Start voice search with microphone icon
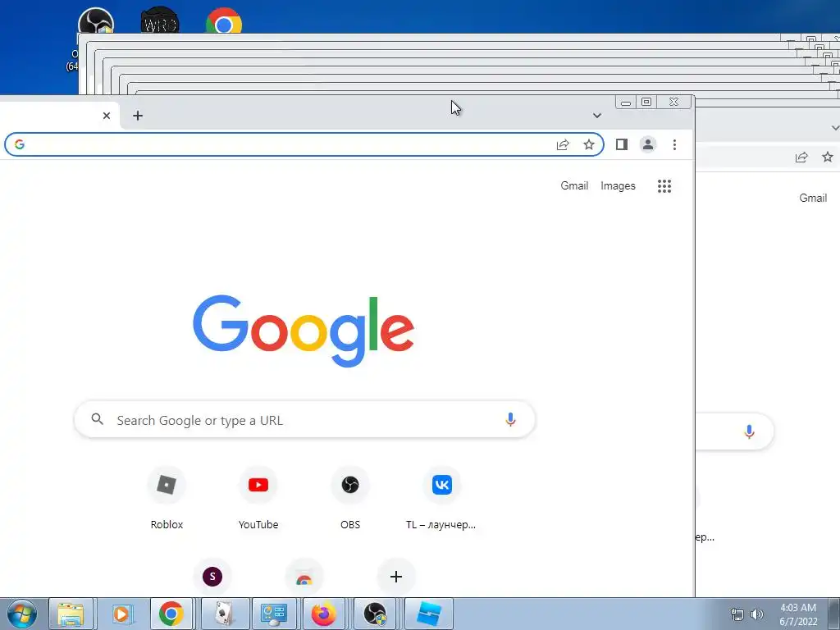Image resolution: width=840 pixels, height=630 pixels. [510, 419]
